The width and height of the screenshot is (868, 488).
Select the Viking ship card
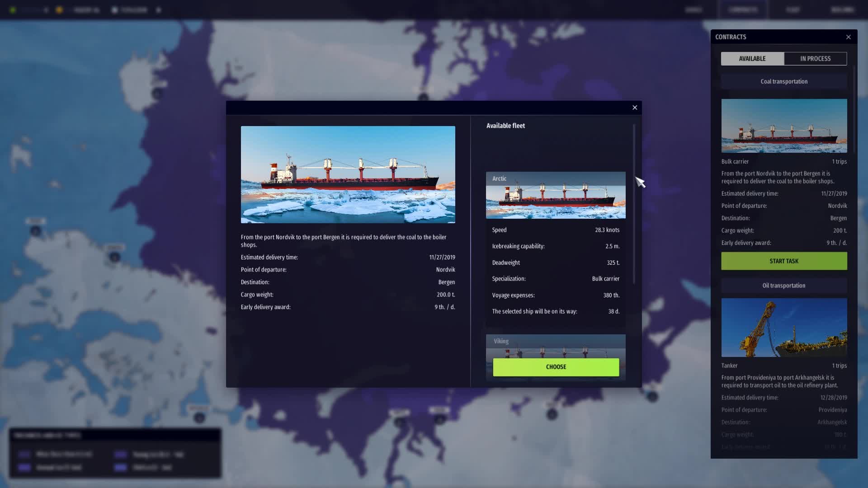coord(556,346)
